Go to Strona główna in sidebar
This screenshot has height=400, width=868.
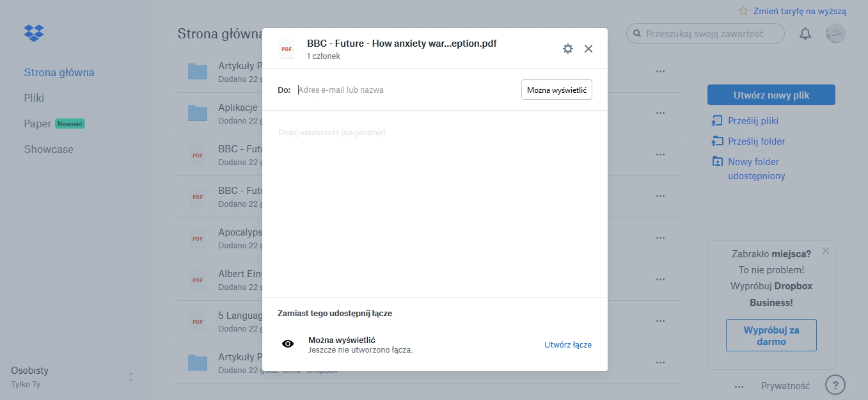(x=59, y=72)
